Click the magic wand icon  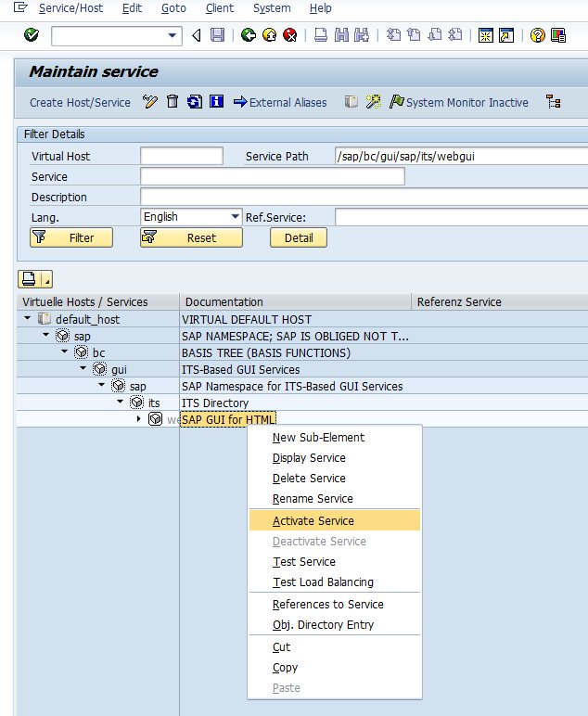click(374, 101)
